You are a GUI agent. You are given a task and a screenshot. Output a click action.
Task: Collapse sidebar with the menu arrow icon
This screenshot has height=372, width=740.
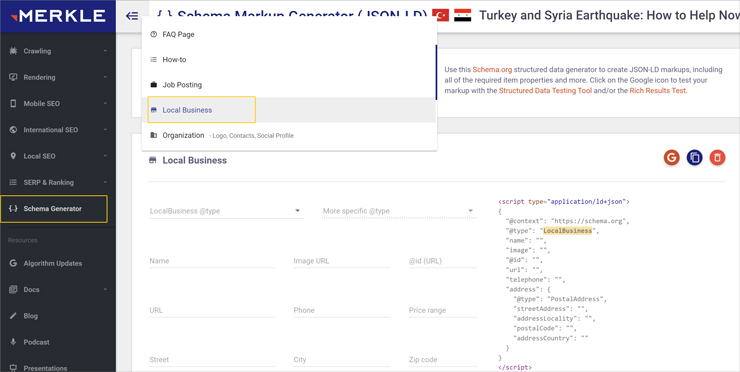tap(132, 16)
